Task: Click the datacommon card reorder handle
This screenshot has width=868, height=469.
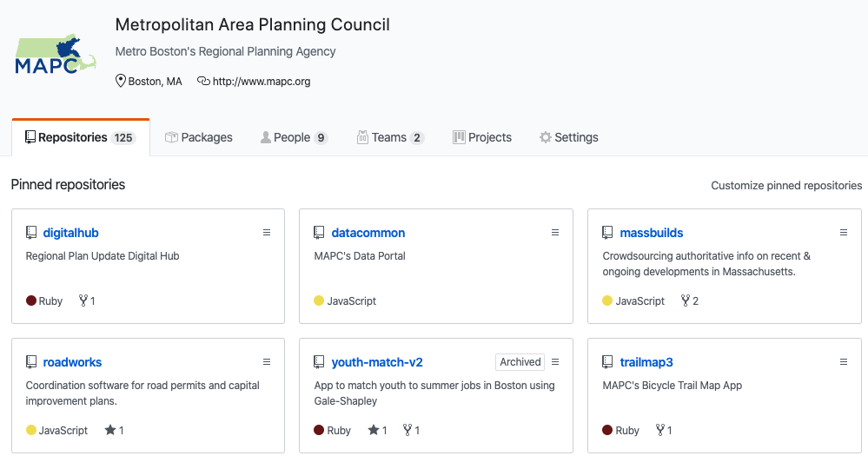Action: click(x=555, y=233)
